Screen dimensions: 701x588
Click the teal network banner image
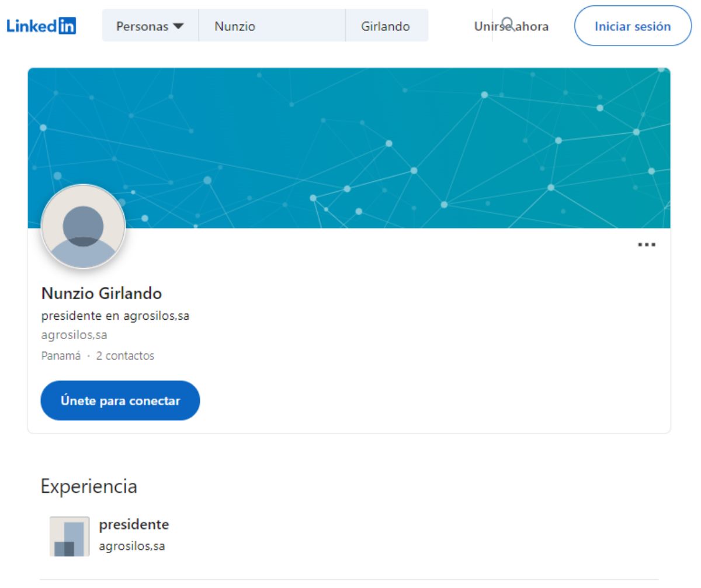tap(349, 148)
